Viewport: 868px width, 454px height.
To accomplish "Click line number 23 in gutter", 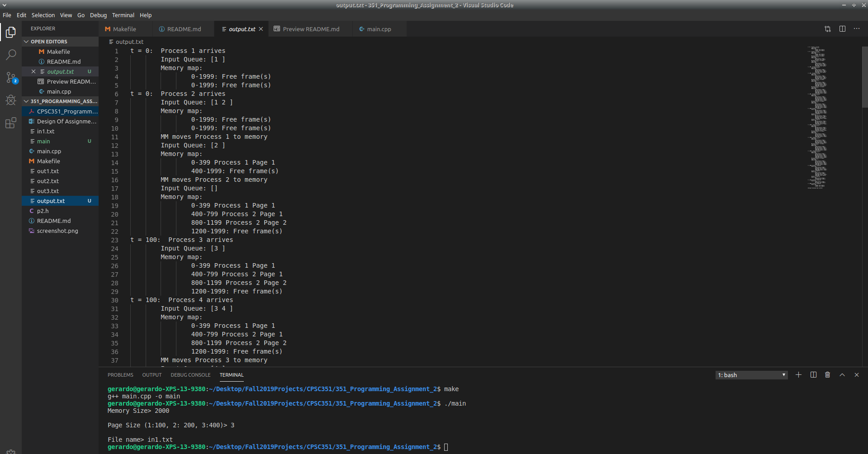I will pos(114,240).
